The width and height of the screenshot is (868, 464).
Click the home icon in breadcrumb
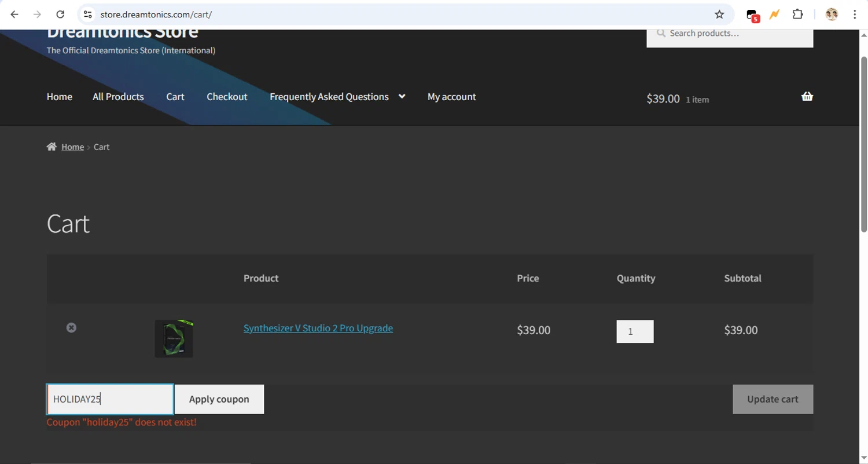pyautogui.click(x=52, y=147)
